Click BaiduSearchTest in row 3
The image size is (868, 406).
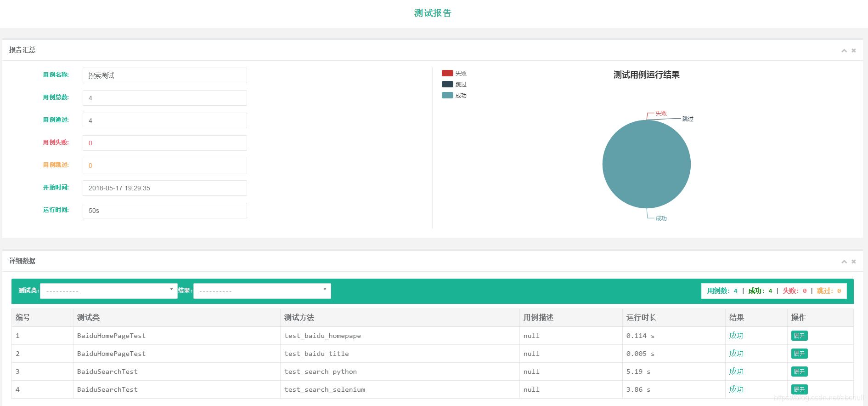point(107,372)
